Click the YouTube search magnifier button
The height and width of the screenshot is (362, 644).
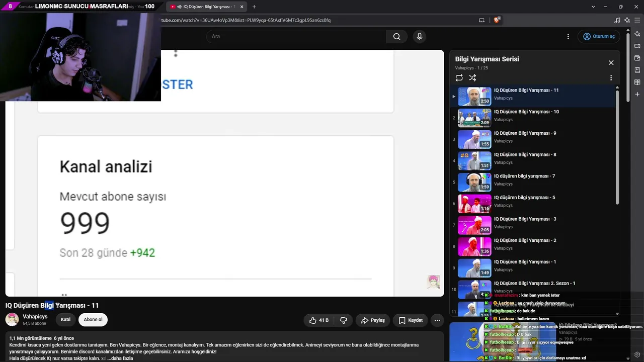tap(396, 36)
